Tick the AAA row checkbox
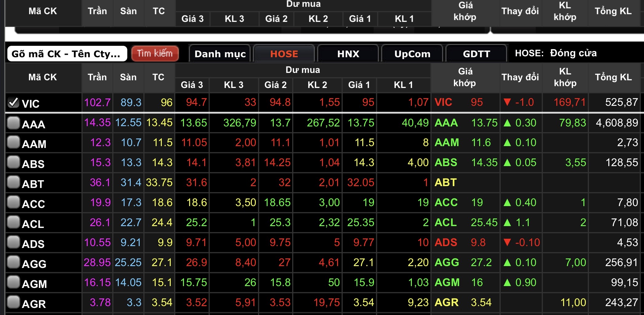644x315 pixels. click(x=14, y=122)
